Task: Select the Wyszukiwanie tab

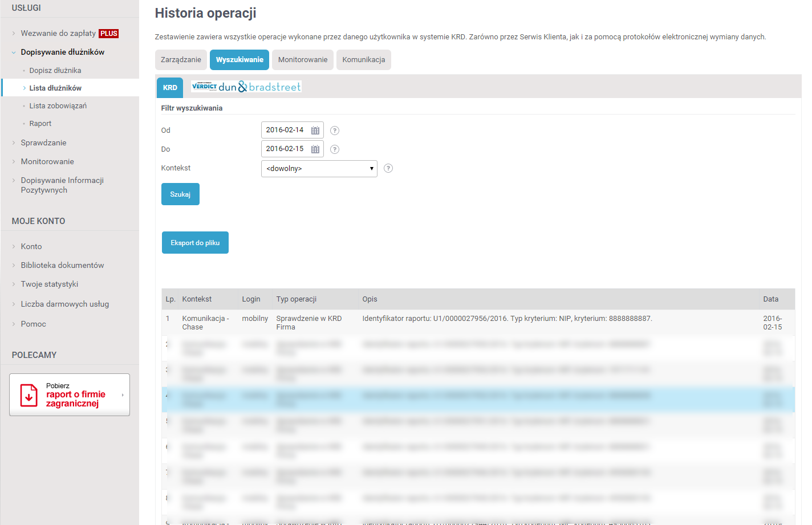Action: 239,60
